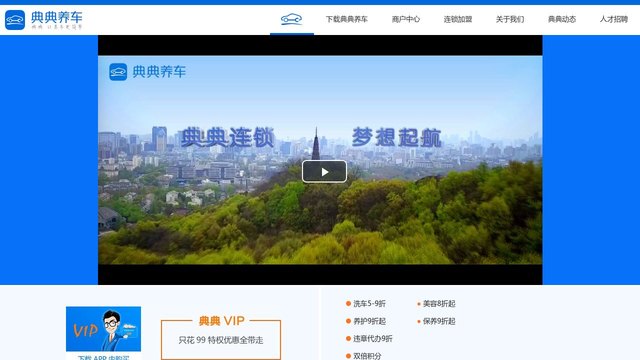Select 洗车5-9折 benefit item
640x360 pixels.
366,304
